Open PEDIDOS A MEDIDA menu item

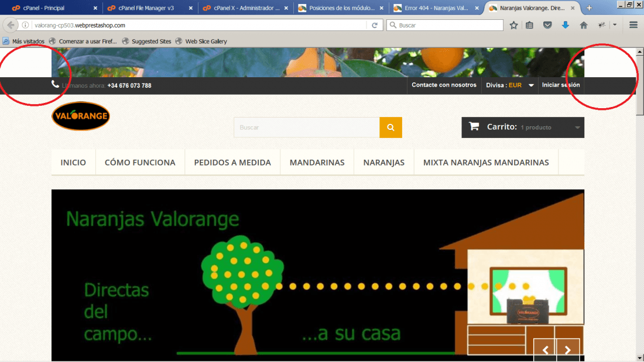click(232, 163)
